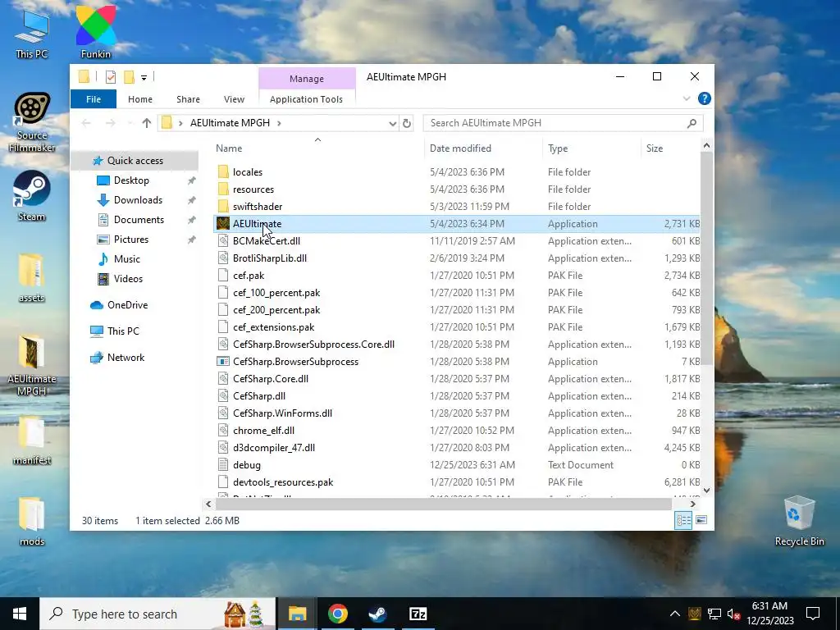Click the search magnifier icon in Explorer

pyautogui.click(x=692, y=123)
